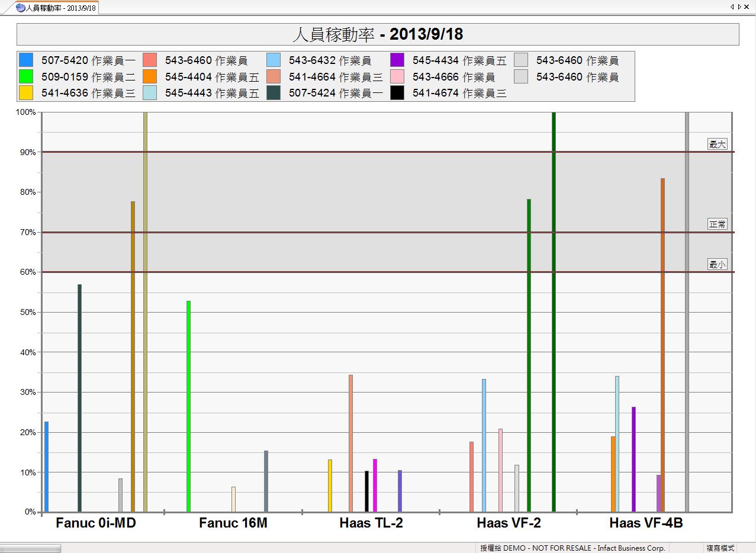Select legend label 541-4636 作業員三
The height and width of the screenshot is (553, 756).
coord(88,94)
